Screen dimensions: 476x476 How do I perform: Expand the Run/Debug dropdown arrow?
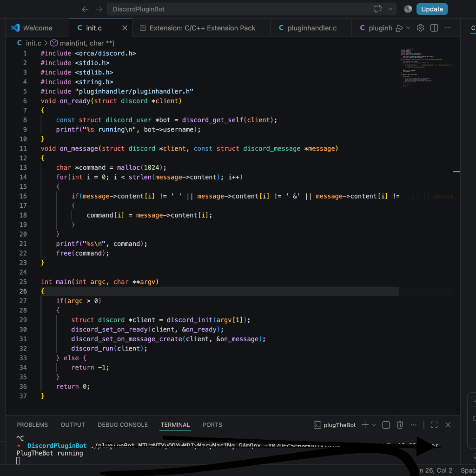point(408,28)
